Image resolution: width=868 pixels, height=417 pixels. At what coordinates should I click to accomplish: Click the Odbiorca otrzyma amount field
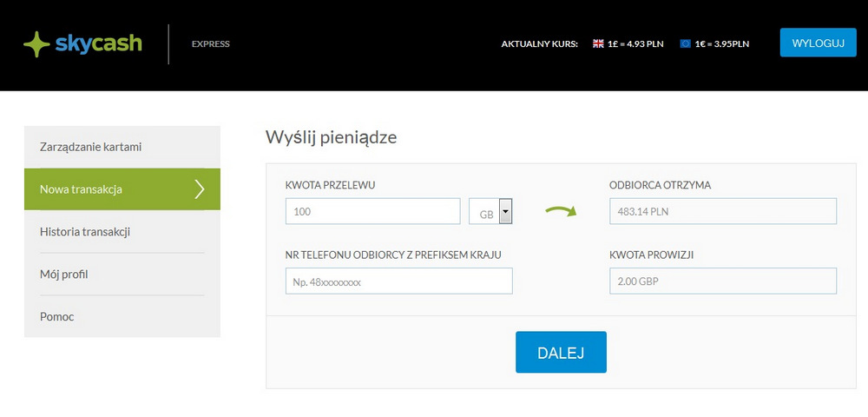pyautogui.click(x=722, y=211)
